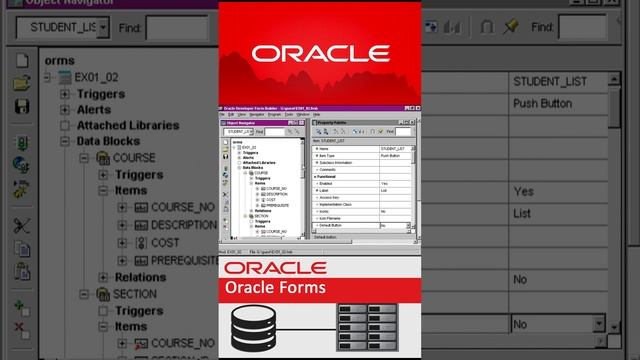The height and width of the screenshot is (360, 640).
Task: Click the Paste clipboard icon in the background toolbar
Action: (x=22, y=271)
